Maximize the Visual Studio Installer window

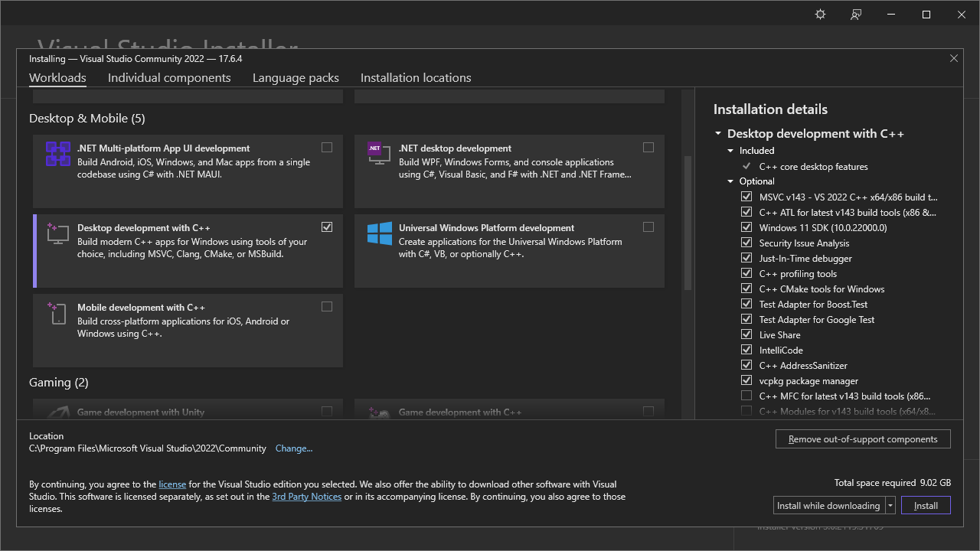pyautogui.click(x=926, y=15)
